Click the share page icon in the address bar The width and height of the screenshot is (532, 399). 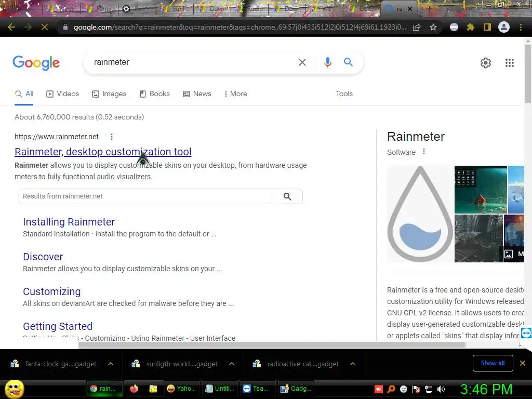(417, 27)
